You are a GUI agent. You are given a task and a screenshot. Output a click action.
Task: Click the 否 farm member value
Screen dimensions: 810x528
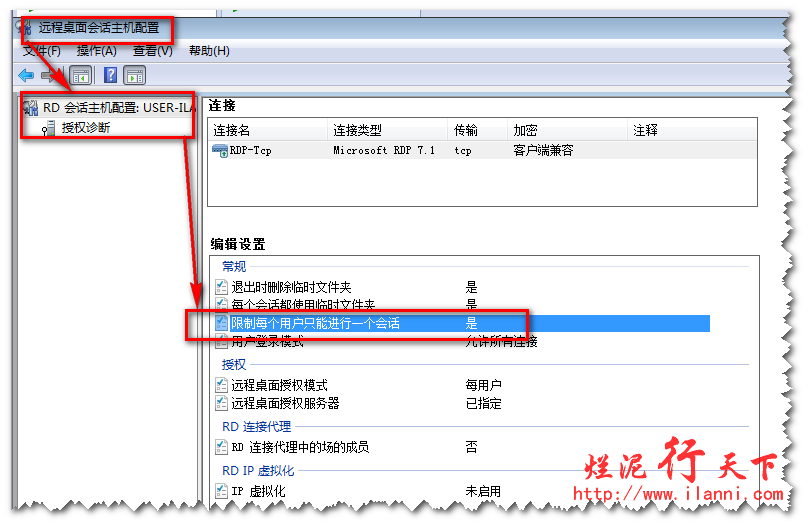471,447
